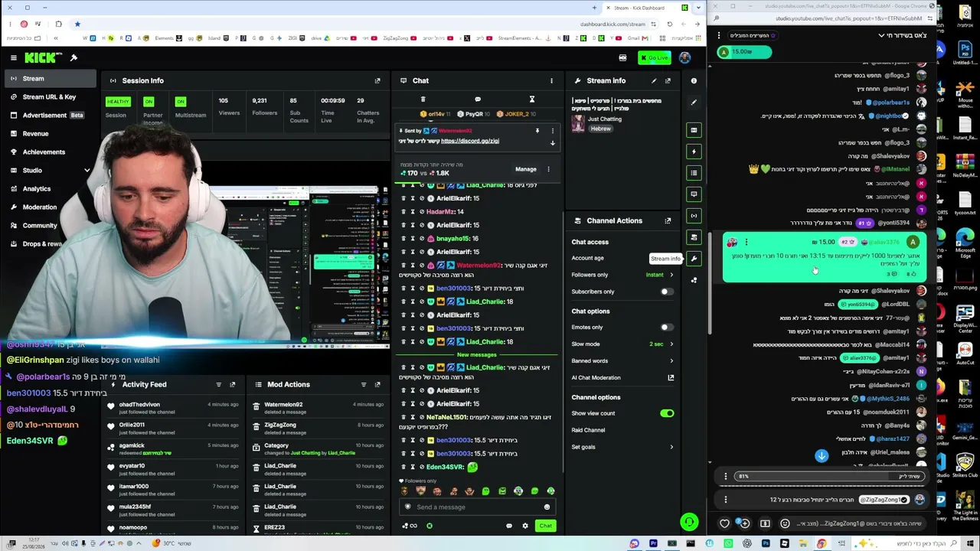Viewport: 980px width, 551px height.
Task: Pop out the Stream Info panel
Action: pos(668,80)
